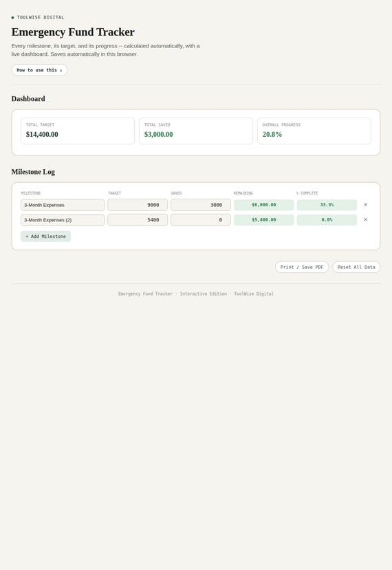Click the SAVED column header
The width and height of the screenshot is (392, 570).
click(176, 193)
